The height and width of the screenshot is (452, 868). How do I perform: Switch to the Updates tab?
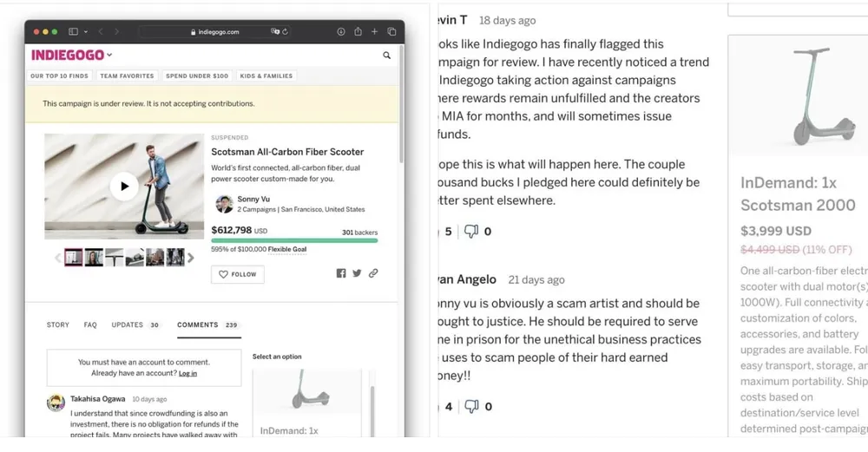(127, 324)
